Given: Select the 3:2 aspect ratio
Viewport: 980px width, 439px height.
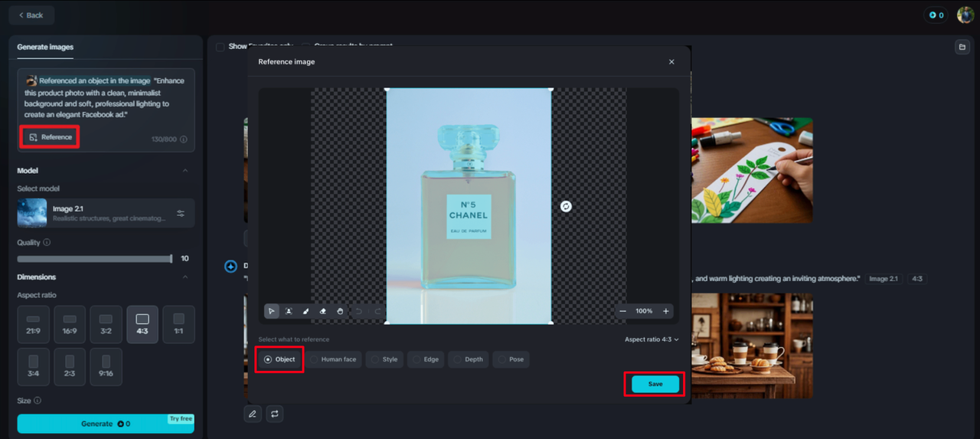Looking at the screenshot, I should (106, 325).
